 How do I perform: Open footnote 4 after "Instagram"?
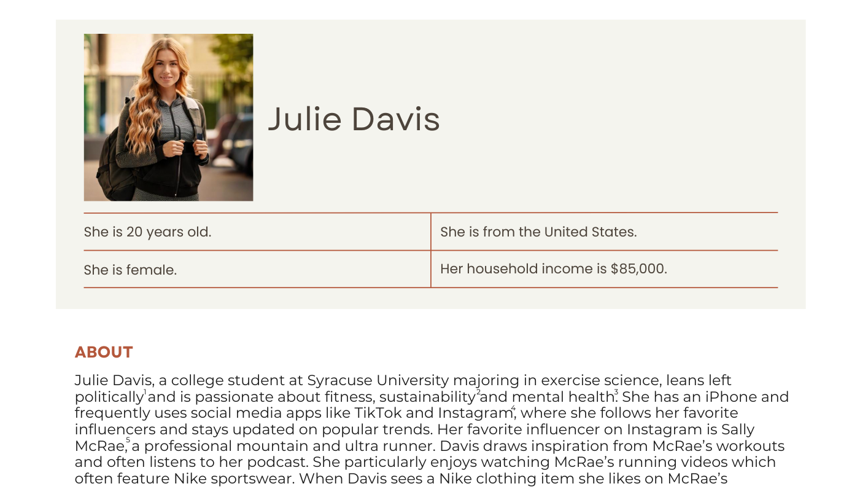click(513, 409)
